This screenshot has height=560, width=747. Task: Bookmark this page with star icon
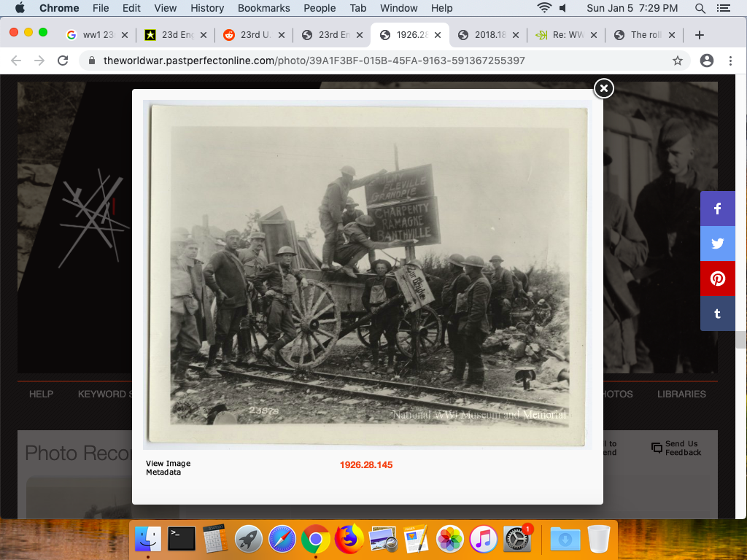click(678, 61)
